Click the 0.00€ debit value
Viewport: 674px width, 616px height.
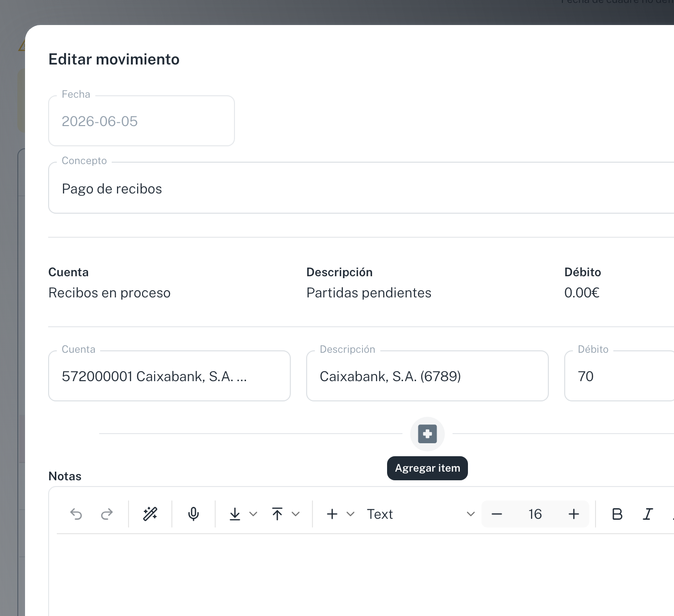[x=582, y=293]
